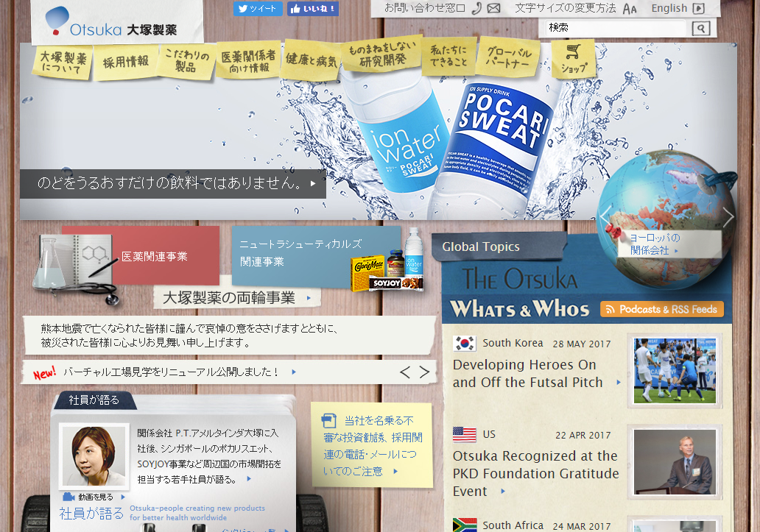Open Otsuka Recognized at the PKD Foundation article
This screenshot has height=532, width=760.
point(535,473)
